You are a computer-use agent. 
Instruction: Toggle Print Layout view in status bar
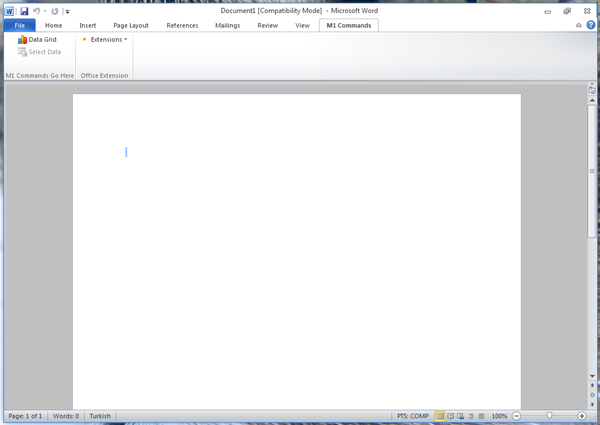point(440,416)
